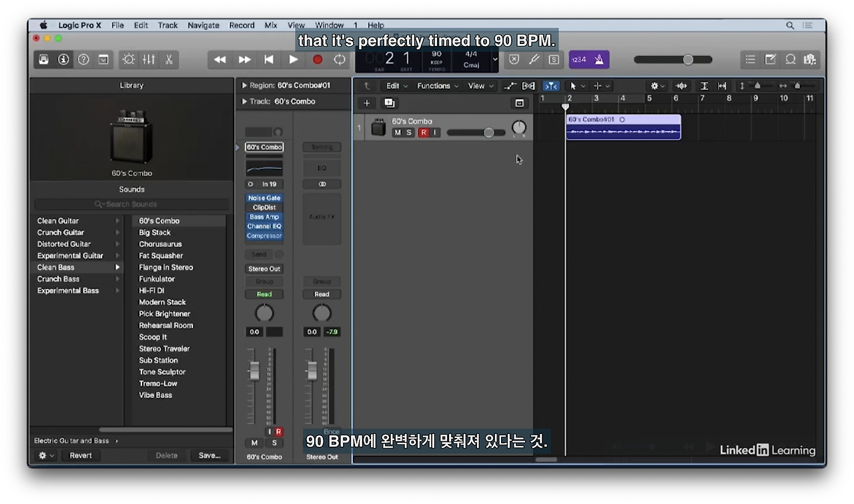854x504 pixels.
Task: Select the 60's Combo#01 audio region
Action: click(x=623, y=127)
